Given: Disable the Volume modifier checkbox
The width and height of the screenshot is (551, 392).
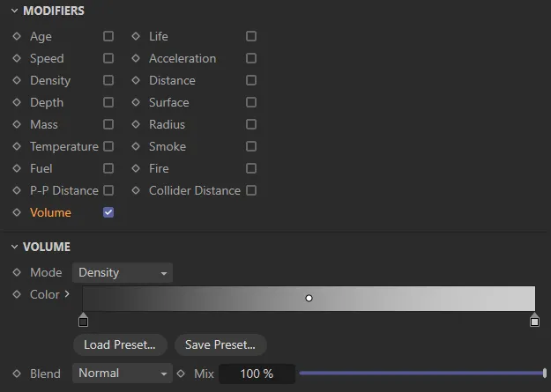Looking at the screenshot, I should tap(108, 212).
